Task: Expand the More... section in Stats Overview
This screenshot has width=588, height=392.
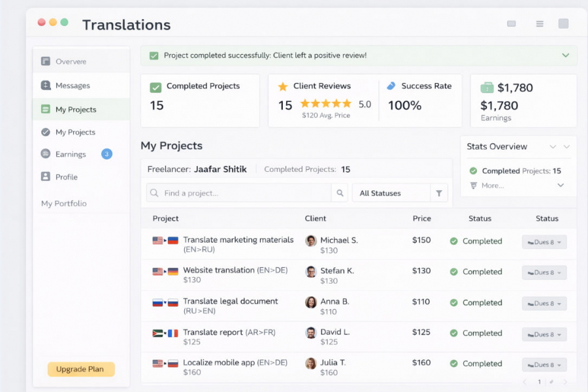Action: [x=561, y=186]
